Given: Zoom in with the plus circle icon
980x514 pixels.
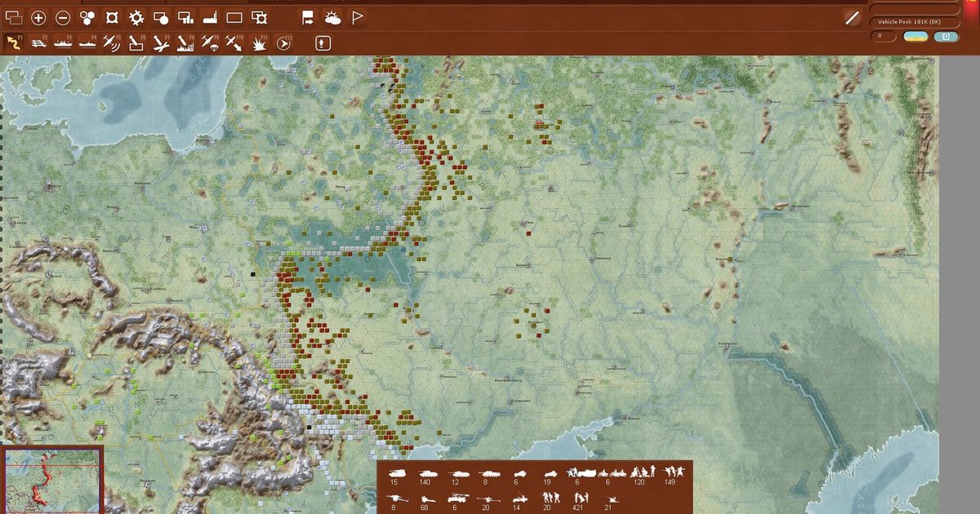Looking at the screenshot, I should pyautogui.click(x=38, y=17).
